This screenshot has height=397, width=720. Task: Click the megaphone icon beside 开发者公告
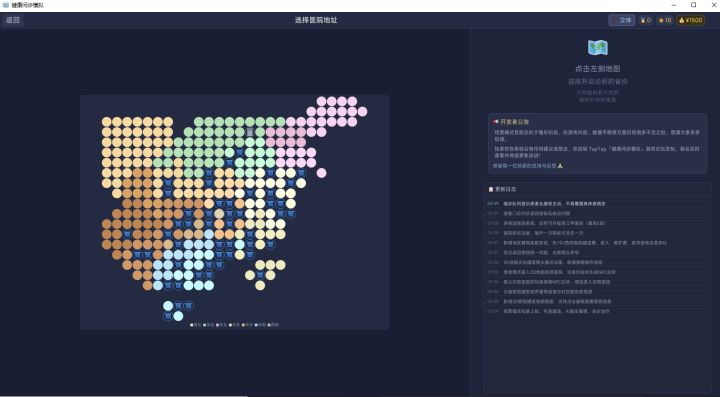495,122
